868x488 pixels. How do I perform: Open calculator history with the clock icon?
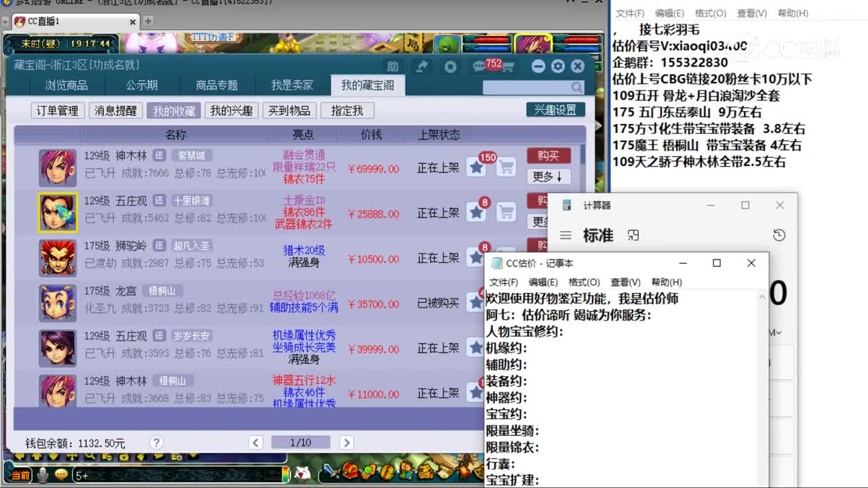[778, 235]
